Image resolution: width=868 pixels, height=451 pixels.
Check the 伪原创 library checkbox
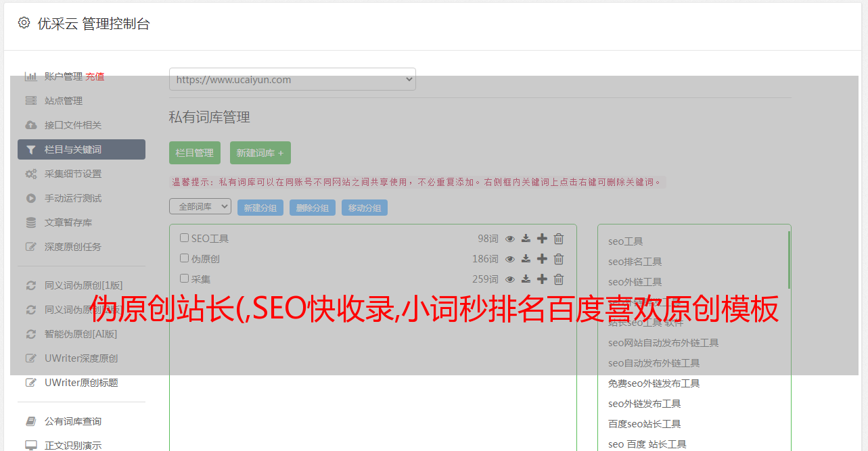[x=184, y=258]
